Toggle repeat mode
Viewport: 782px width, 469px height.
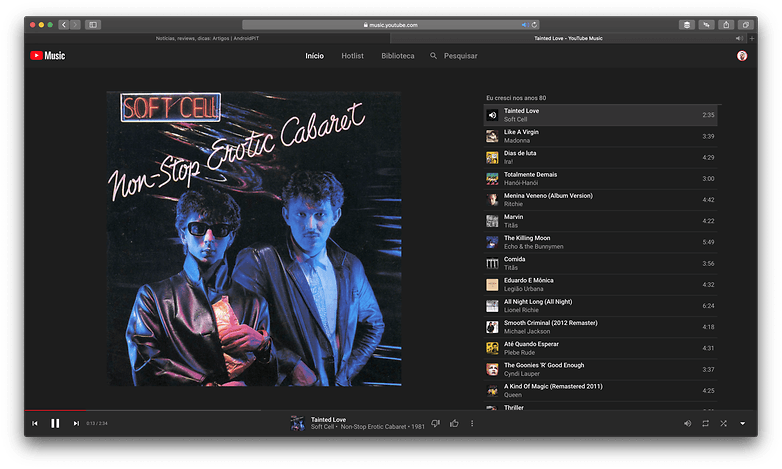[705, 423]
